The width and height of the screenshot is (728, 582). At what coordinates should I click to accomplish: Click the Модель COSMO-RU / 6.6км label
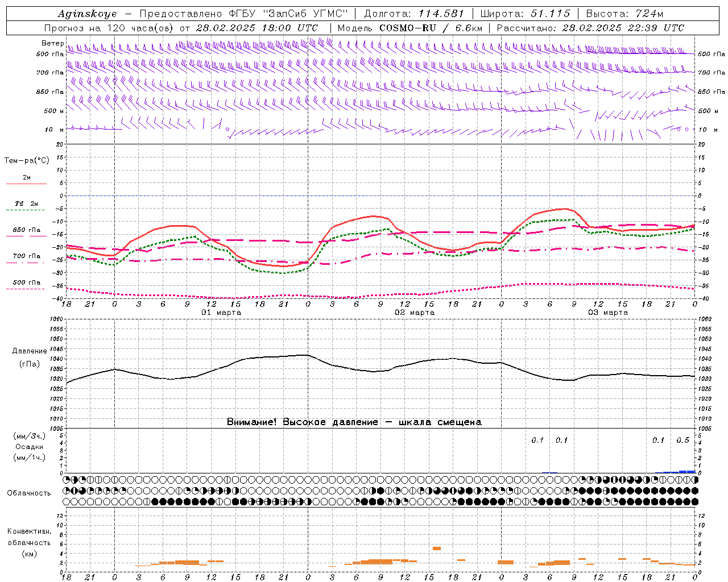tap(409, 28)
